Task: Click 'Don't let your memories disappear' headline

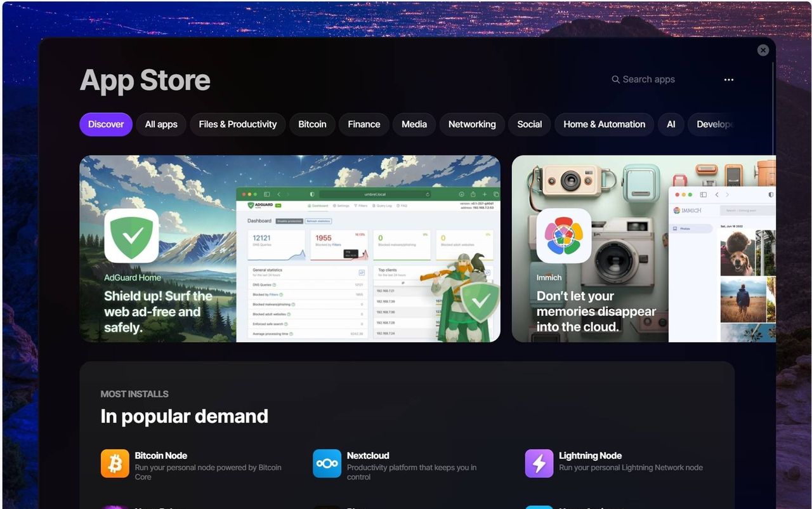Action: [596, 311]
